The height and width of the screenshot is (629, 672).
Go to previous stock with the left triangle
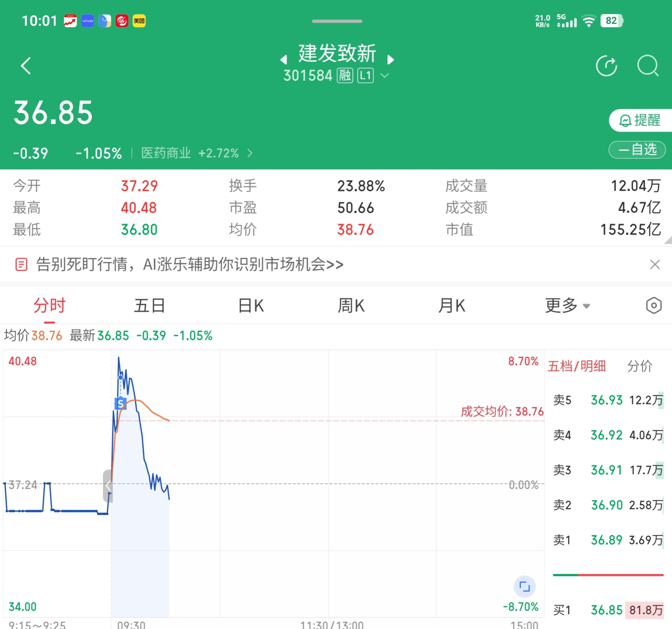(284, 60)
